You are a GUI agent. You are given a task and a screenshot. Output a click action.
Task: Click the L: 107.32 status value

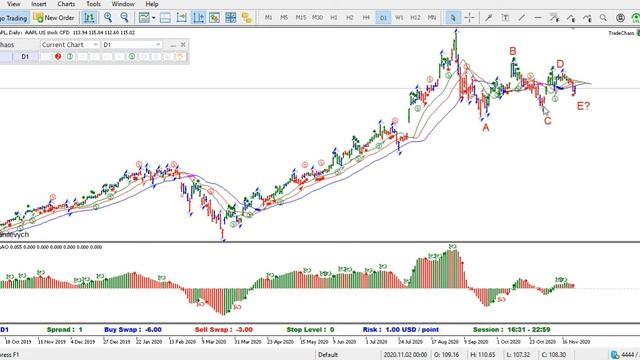(518, 355)
